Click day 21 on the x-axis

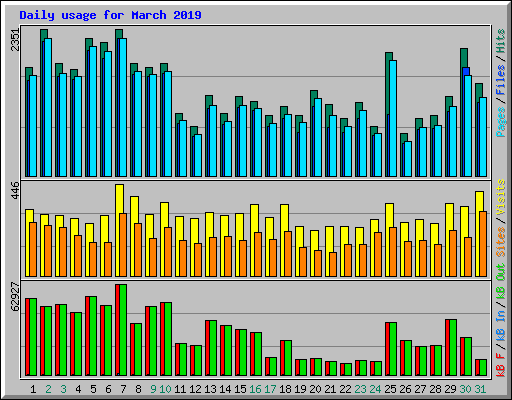(330, 389)
